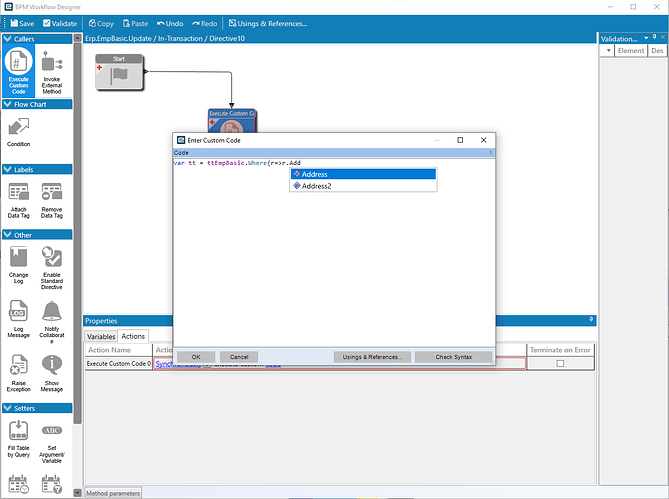Select the Log Message item
This screenshot has width=669, height=499.
(18, 319)
